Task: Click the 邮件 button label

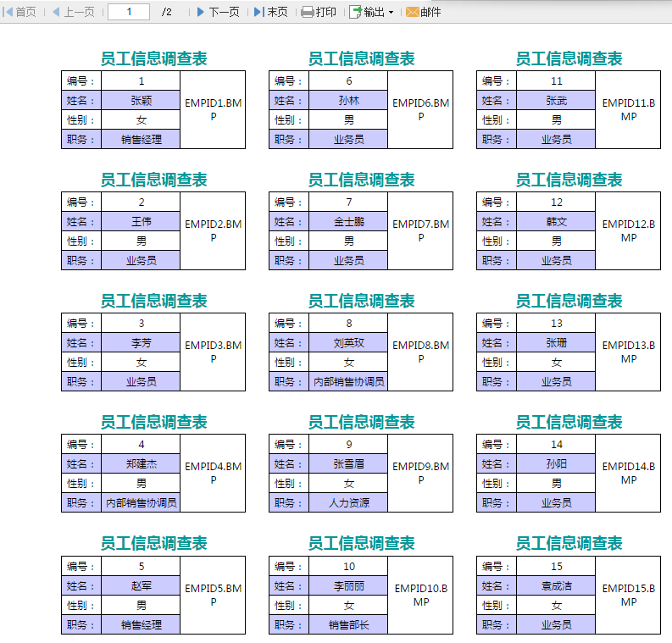Action: pos(430,12)
